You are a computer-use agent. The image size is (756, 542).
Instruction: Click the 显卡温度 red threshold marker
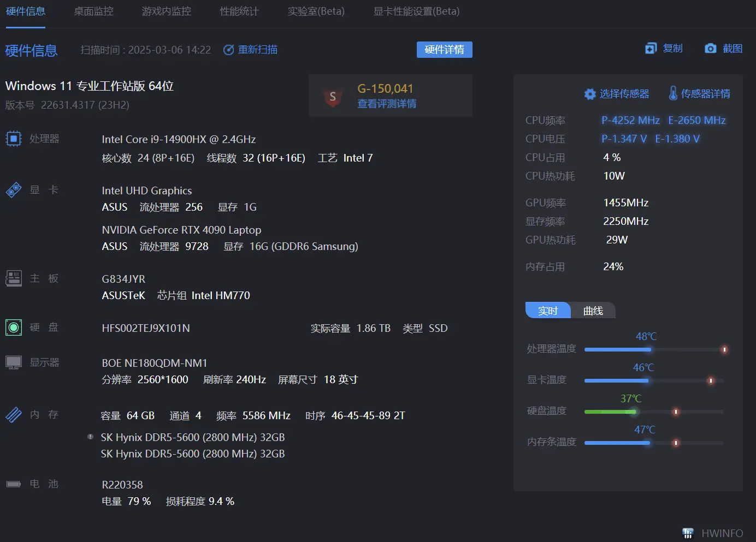click(711, 380)
